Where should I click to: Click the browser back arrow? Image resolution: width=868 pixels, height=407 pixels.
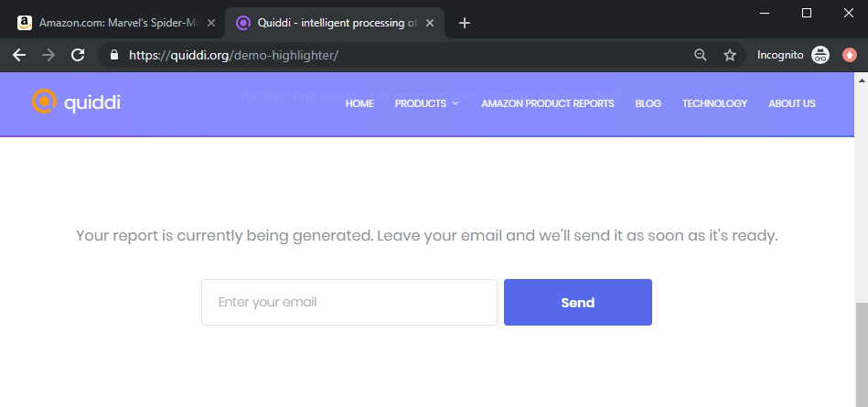click(19, 55)
